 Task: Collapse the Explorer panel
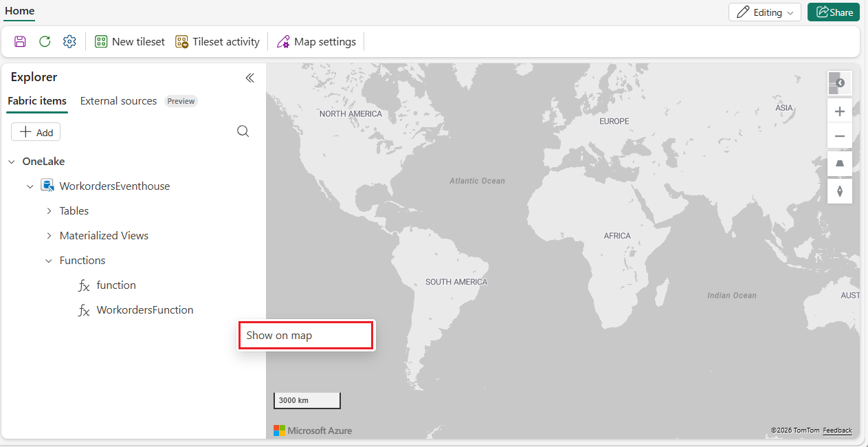249,78
